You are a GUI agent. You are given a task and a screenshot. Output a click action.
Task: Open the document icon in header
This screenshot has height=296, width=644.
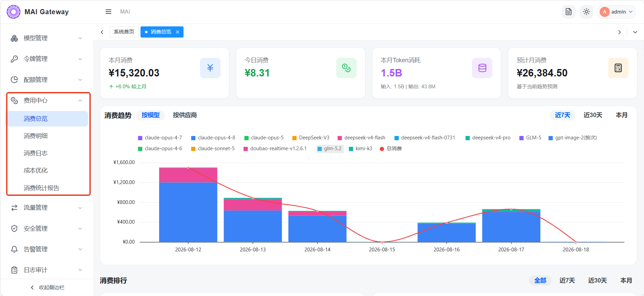tap(568, 12)
